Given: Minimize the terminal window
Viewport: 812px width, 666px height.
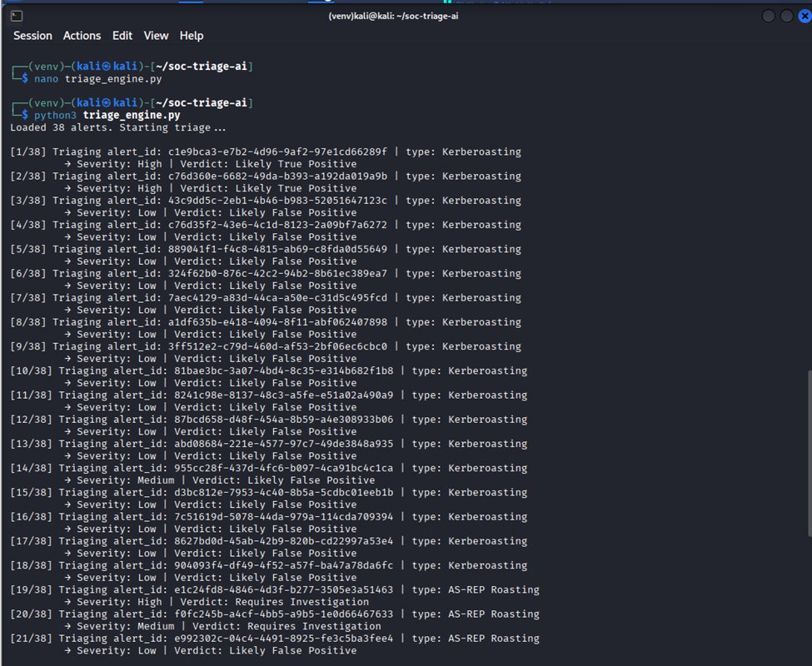Looking at the screenshot, I should coord(769,16).
